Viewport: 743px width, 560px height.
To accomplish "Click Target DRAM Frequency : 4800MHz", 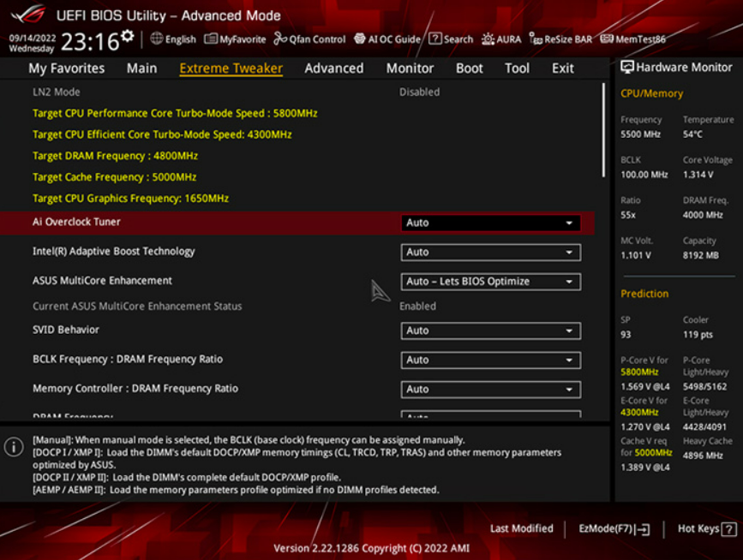I will click(115, 156).
